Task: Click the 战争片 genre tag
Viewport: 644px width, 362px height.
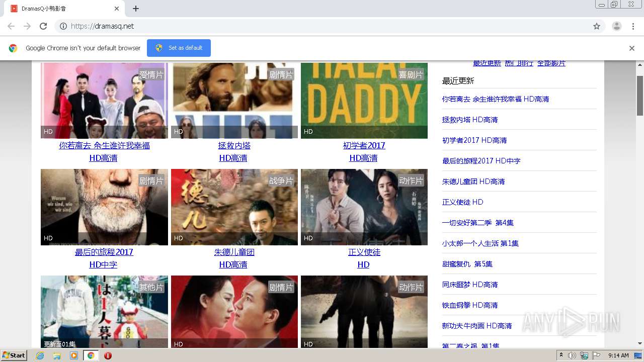Action: (x=281, y=180)
